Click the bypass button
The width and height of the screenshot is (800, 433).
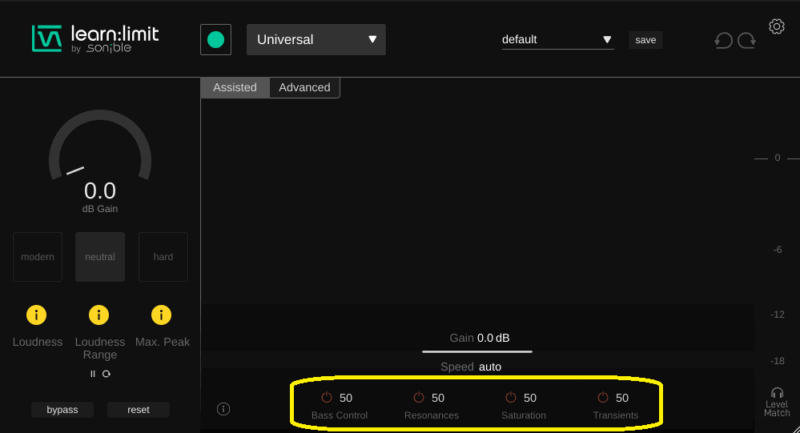click(x=62, y=410)
